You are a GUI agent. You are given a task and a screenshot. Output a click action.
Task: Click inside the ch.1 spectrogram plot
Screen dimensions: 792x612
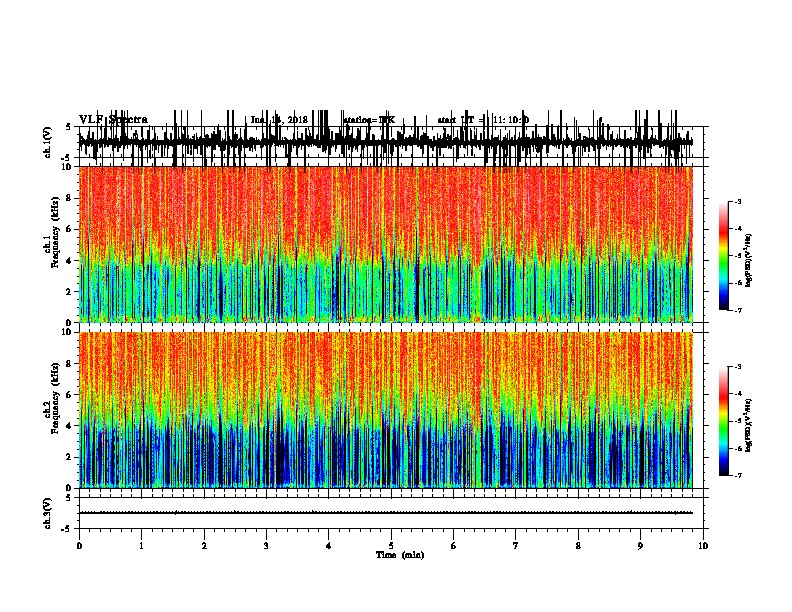[x=386, y=244]
